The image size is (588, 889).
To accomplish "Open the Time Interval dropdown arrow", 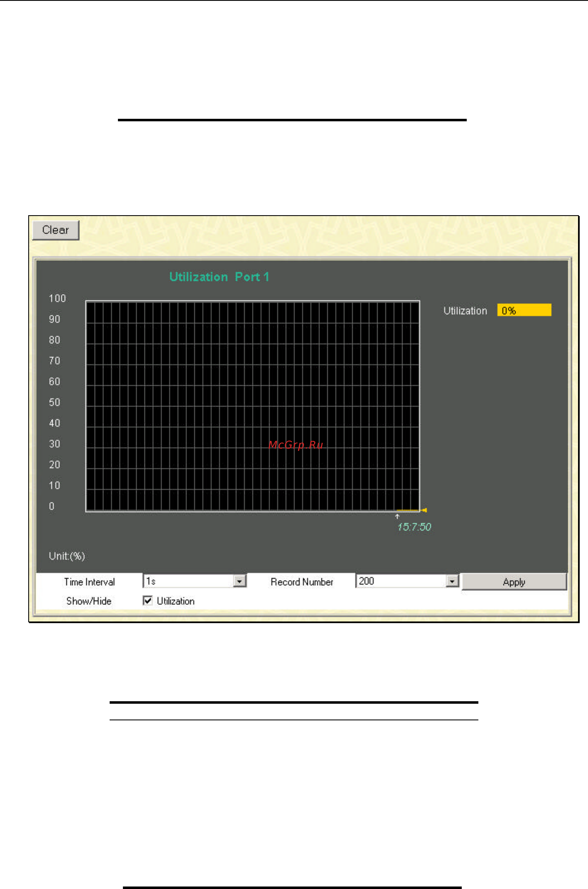I will (x=239, y=581).
